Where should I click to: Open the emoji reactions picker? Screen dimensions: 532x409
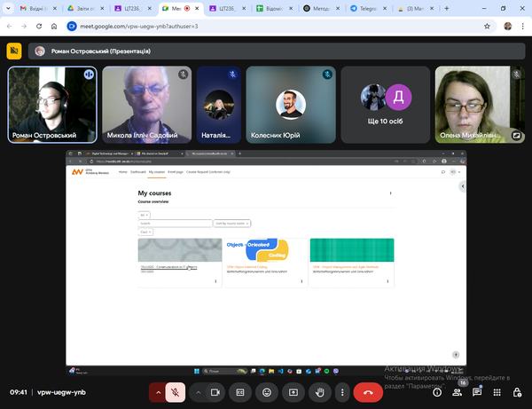pos(267,391)
